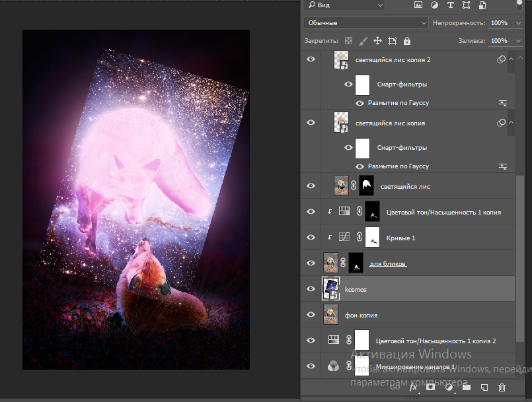Click Hue/Saturation adjustment icon of '1 копия'

(x=344, y=211)
